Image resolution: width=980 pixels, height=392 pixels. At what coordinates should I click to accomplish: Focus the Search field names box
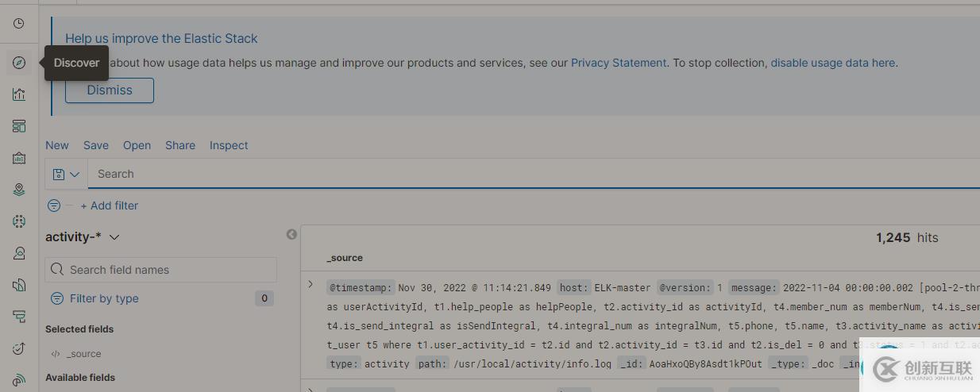point(161,270)
